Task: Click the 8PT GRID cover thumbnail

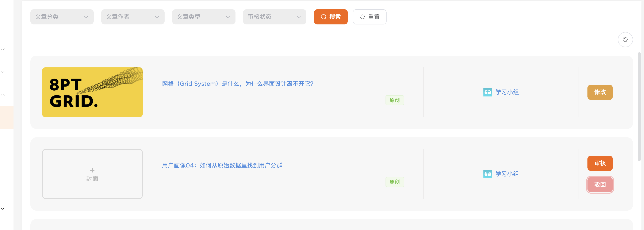Action: click(x=92, y=92)
